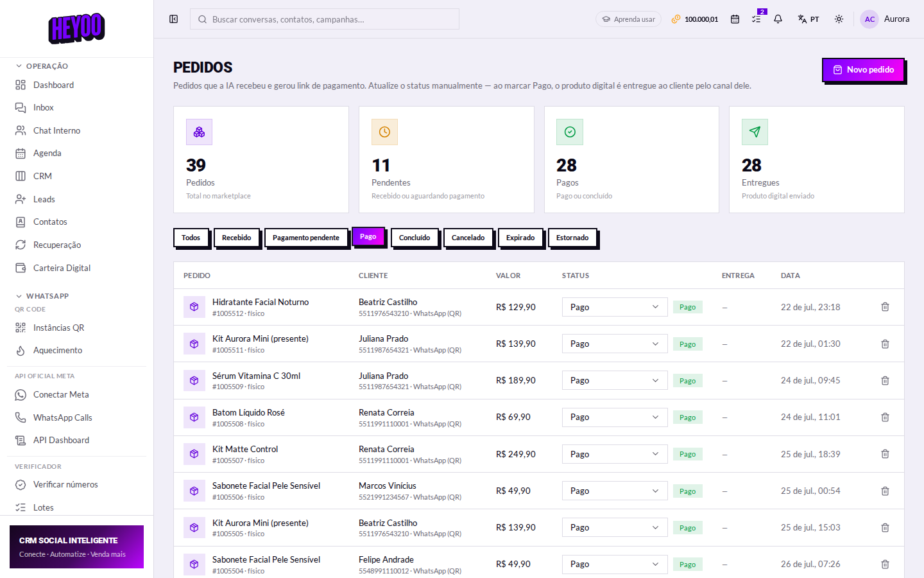Select the active Pago filter

(368, 237)
